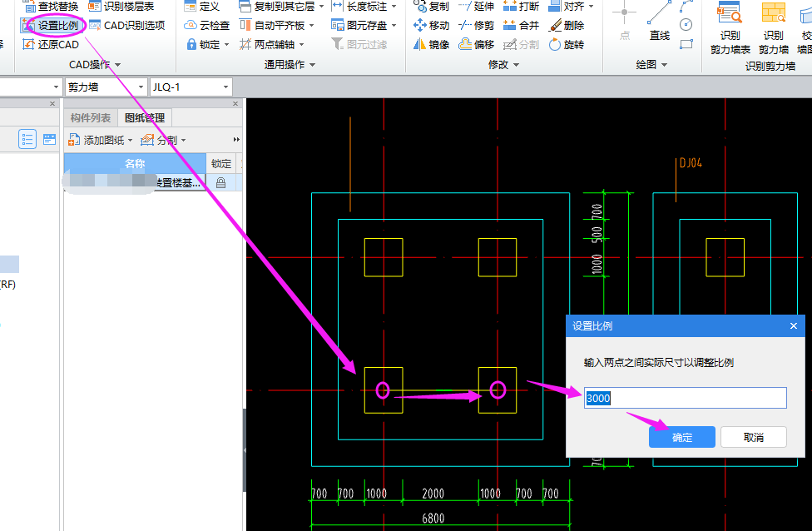Click the 还原CAD restore tool
Screen dimensions: 812x531
tap(51, 45)
